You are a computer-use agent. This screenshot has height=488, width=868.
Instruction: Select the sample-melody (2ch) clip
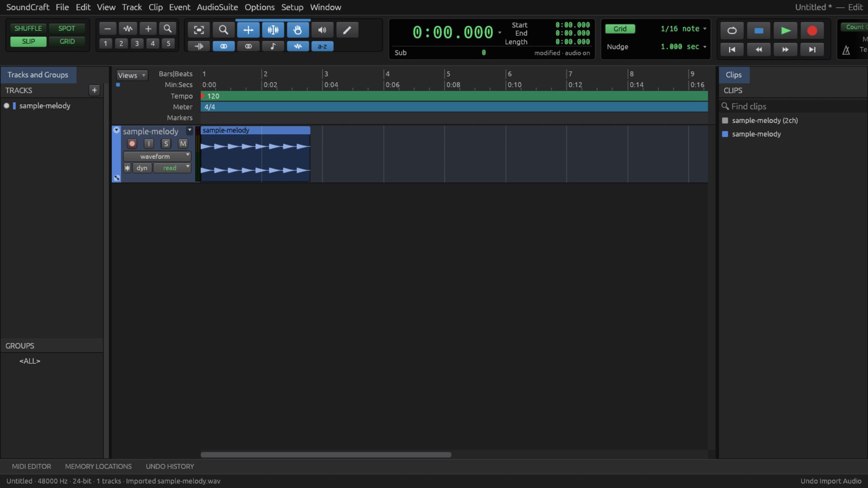pos(765,121)
